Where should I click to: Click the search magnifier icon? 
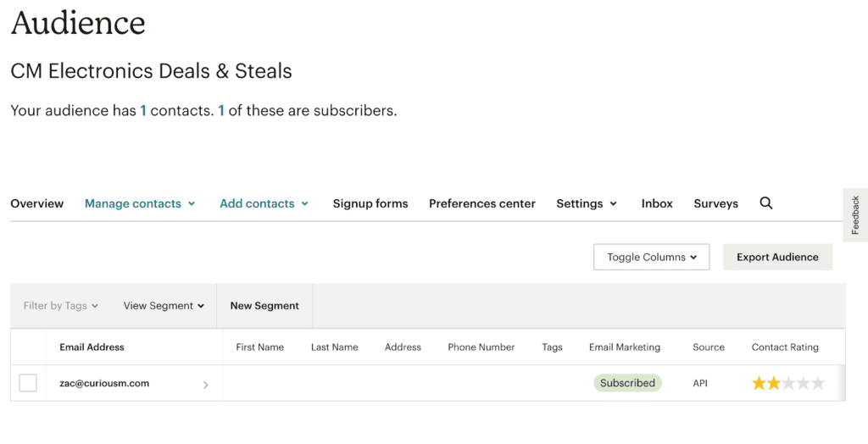point(766,203)
